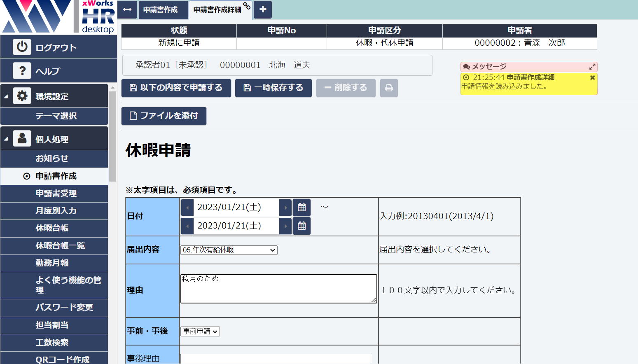Viewport: 638px width, 364px height.
Task: Open calendar picker for start date
Action: pyautogui.click(x=301, y=208)
